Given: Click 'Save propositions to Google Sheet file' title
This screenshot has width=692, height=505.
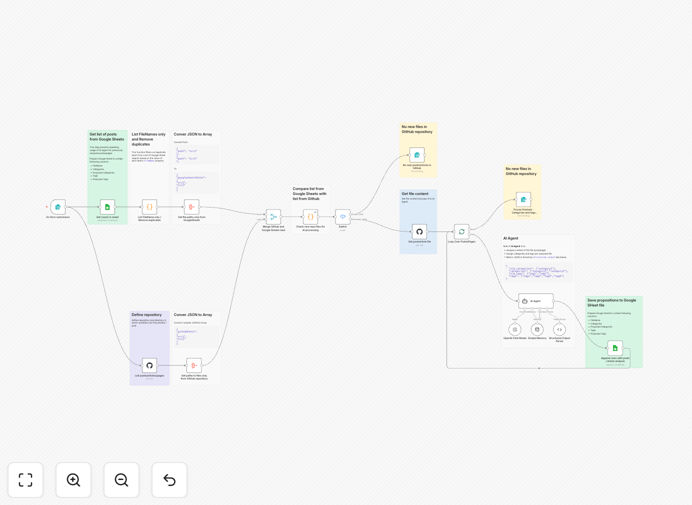Looking at the screenshot, I should click(x=612, y=302).
